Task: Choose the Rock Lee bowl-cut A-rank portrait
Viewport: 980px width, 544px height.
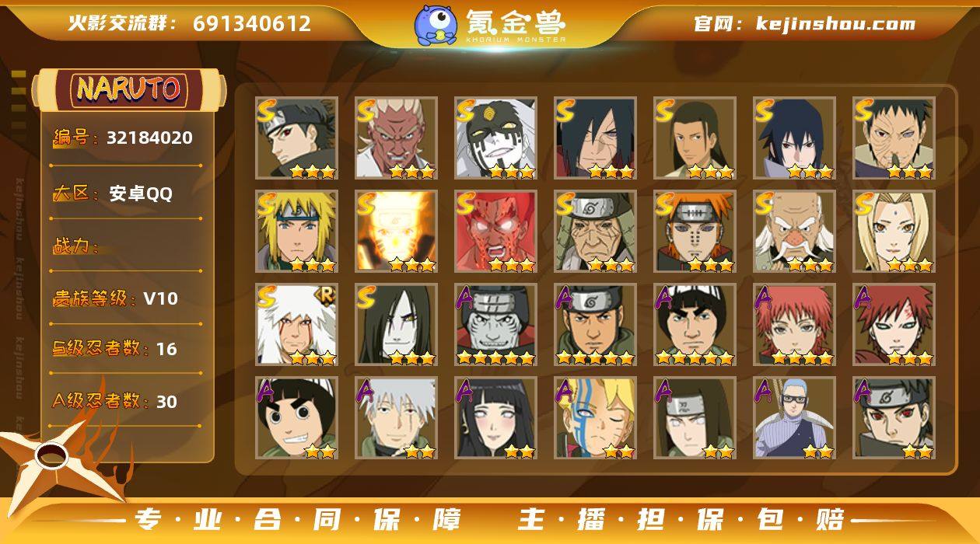Action: [x=297, y=418]
